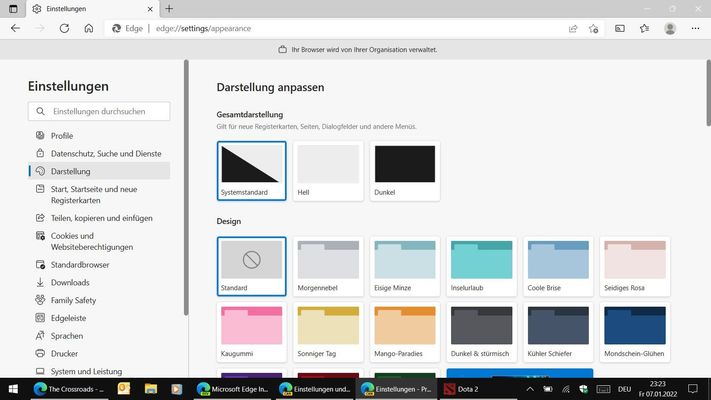Open Cookies und Websiteberechtigungen
The height and width of the screenshot is (400, 711).
(x=99, y=241)
